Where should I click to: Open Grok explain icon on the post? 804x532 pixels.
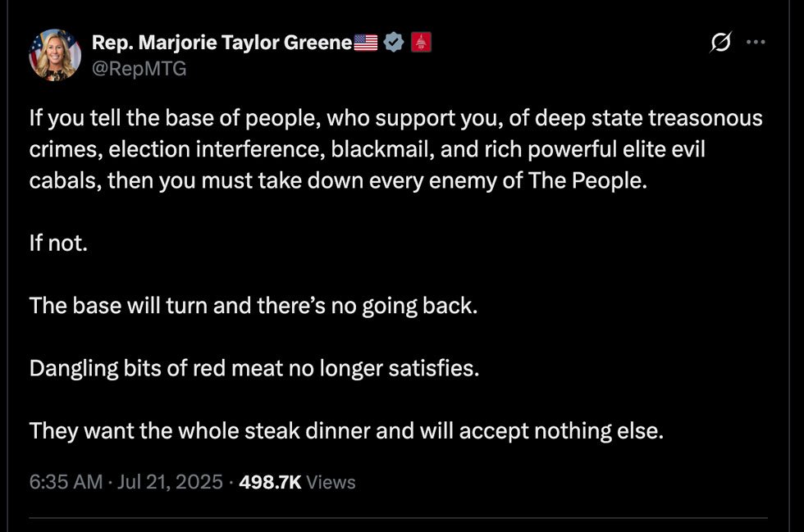[x=720, y=42]
